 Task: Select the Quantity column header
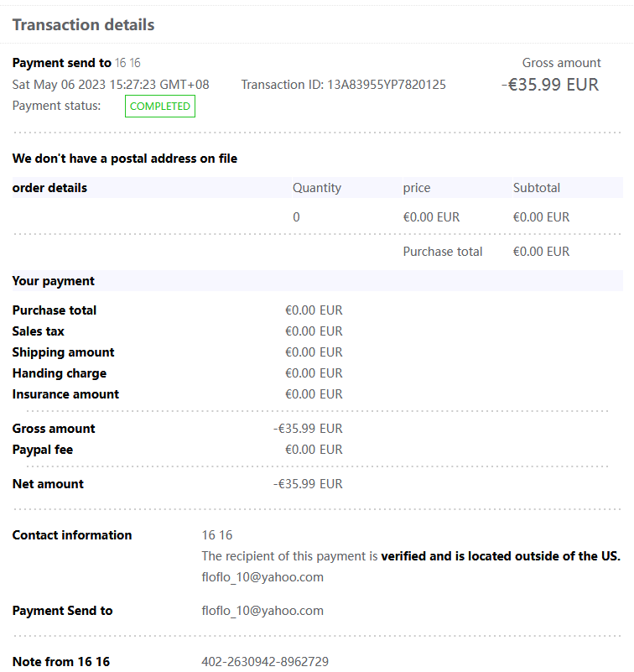(x=316, y=188)
